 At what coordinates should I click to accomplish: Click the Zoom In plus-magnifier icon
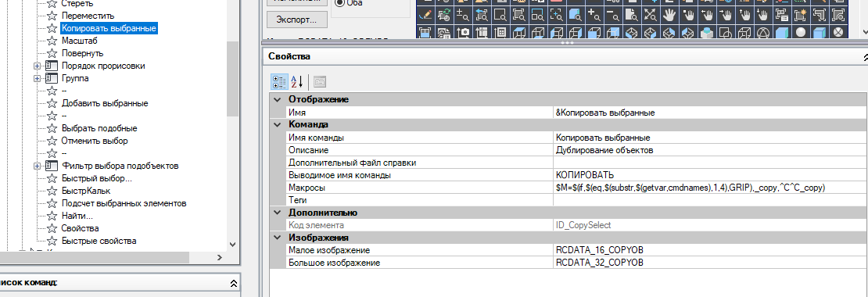[x=595, y=14]
